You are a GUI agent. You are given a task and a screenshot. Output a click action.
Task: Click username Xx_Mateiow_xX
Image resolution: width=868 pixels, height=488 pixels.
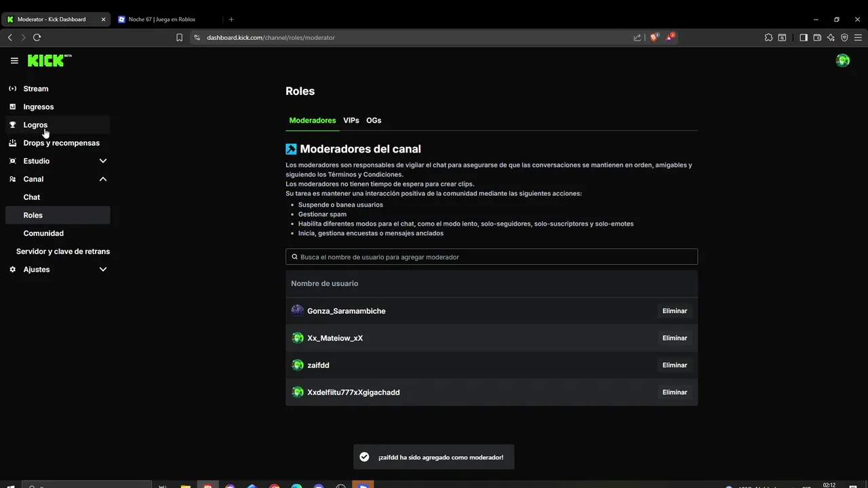click(x=335, y=338)
